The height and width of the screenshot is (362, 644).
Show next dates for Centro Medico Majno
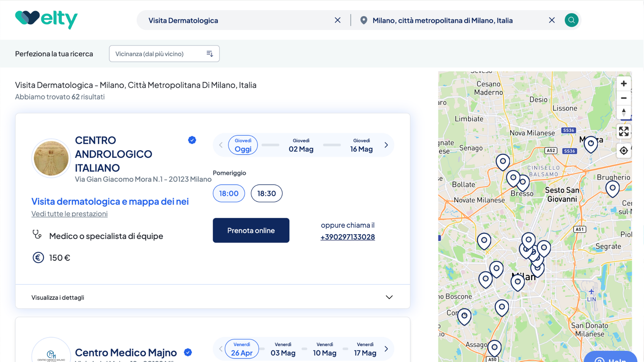click(386, 349)
